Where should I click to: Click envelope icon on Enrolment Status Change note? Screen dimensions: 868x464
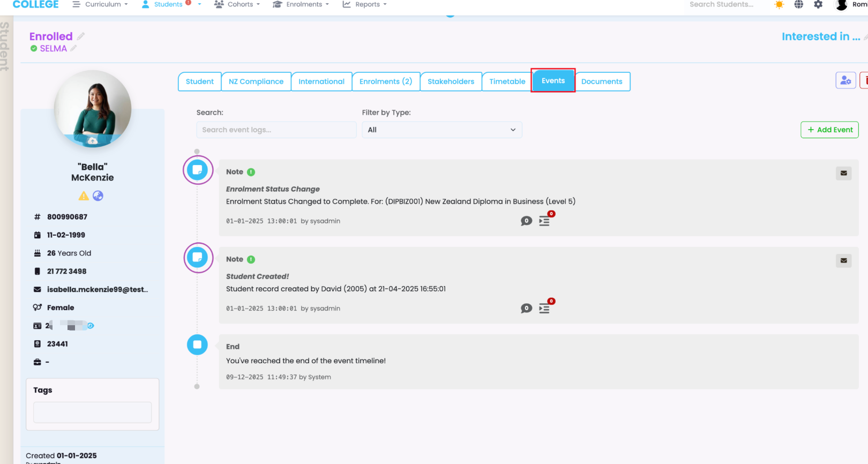click(843, 173)
